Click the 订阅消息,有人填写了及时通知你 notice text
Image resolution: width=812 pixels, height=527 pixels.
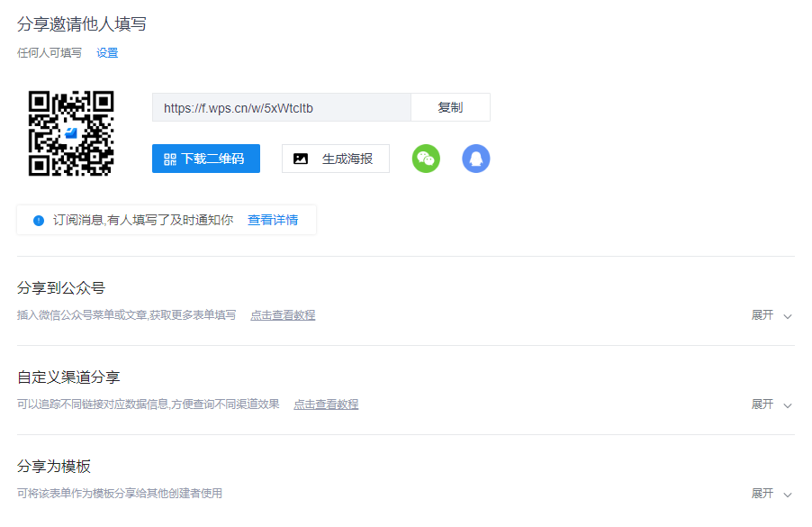coord(143,220)
